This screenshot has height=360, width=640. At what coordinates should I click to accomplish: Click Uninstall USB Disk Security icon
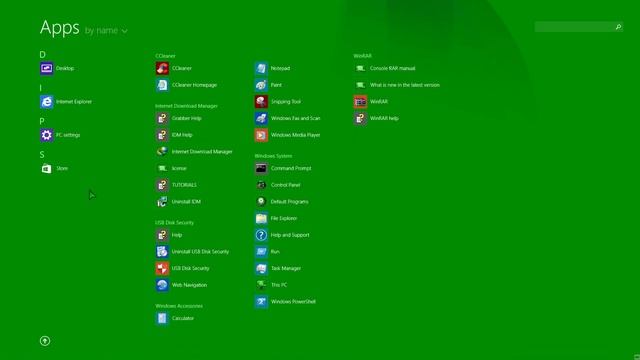tap(162, 252)
